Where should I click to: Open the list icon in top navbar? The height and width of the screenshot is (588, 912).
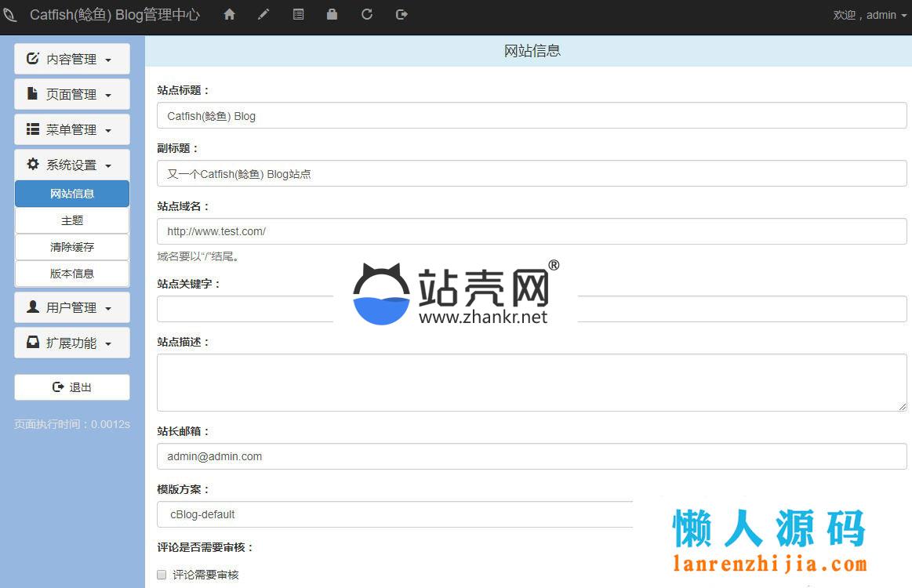[x=298, y=14]
